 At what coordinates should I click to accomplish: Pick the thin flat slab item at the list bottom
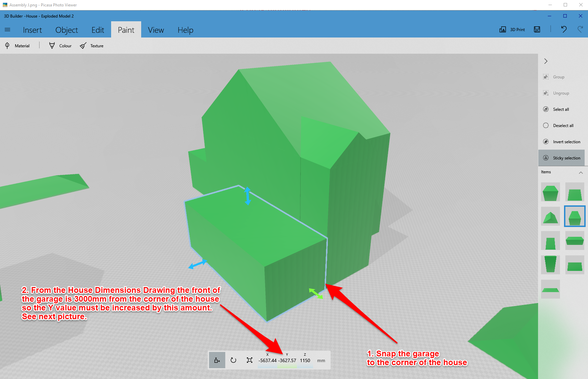click(x=551, y=289)
